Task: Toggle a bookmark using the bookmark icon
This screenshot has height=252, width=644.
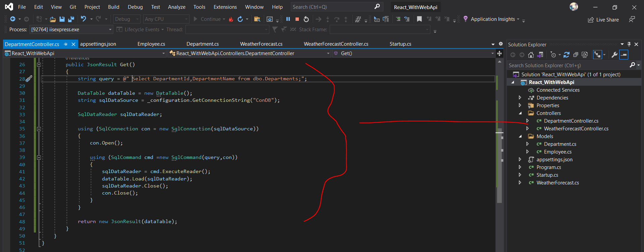Action: (x=419, y=19)
